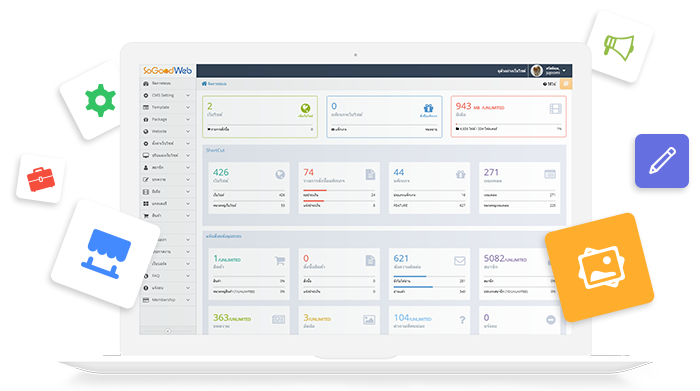Click the SoGoodWeb logo
700x391 pixels.
click(x=167, y=71)
